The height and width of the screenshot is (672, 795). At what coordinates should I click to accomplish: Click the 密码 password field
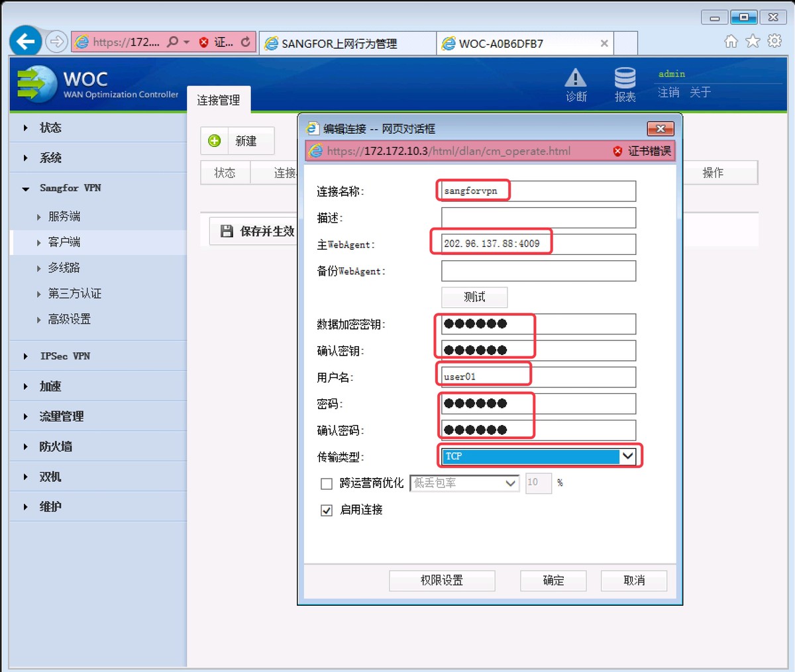[539, 403]
